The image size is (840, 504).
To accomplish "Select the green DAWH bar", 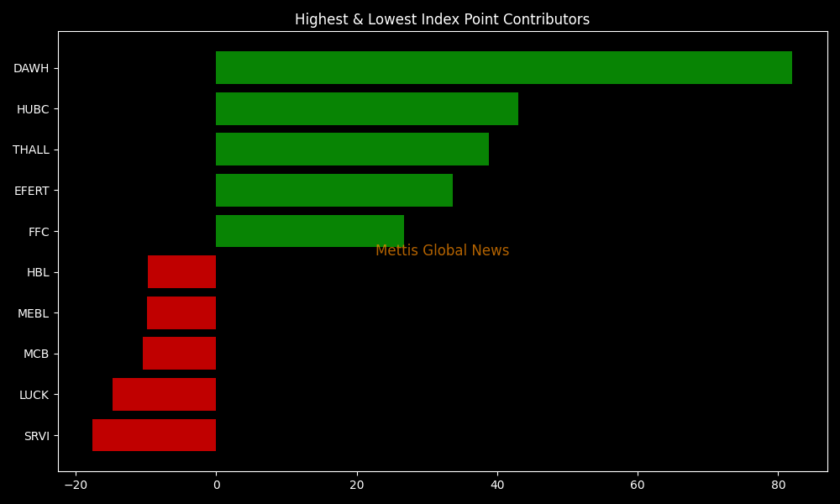I will click(503, 67).
